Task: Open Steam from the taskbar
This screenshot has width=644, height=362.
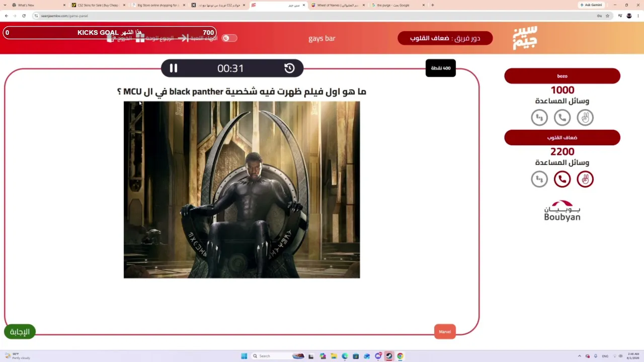Action: tap(389, 356)
